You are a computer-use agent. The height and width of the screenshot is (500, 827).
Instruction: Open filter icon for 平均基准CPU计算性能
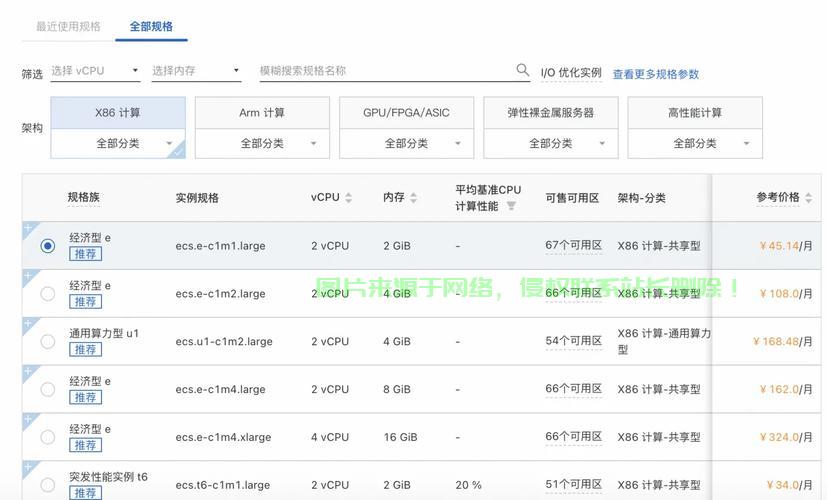(x=511, y=206)
